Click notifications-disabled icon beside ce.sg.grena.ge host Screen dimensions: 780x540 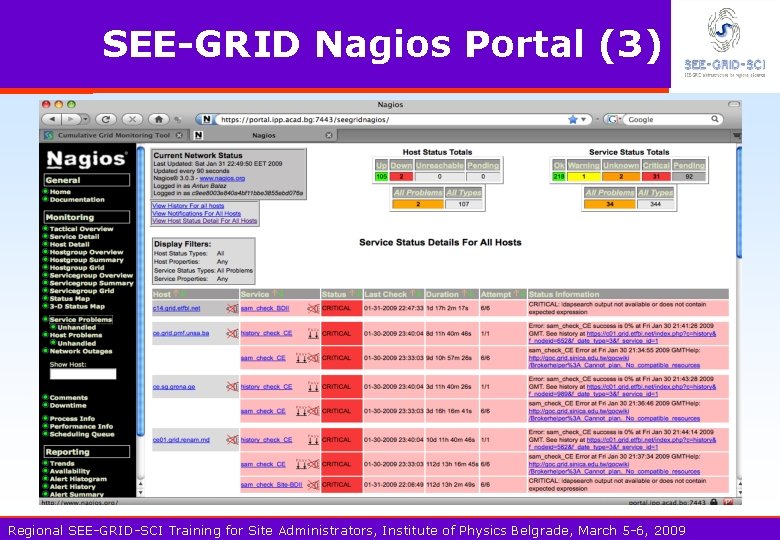(x=232, y=386)
